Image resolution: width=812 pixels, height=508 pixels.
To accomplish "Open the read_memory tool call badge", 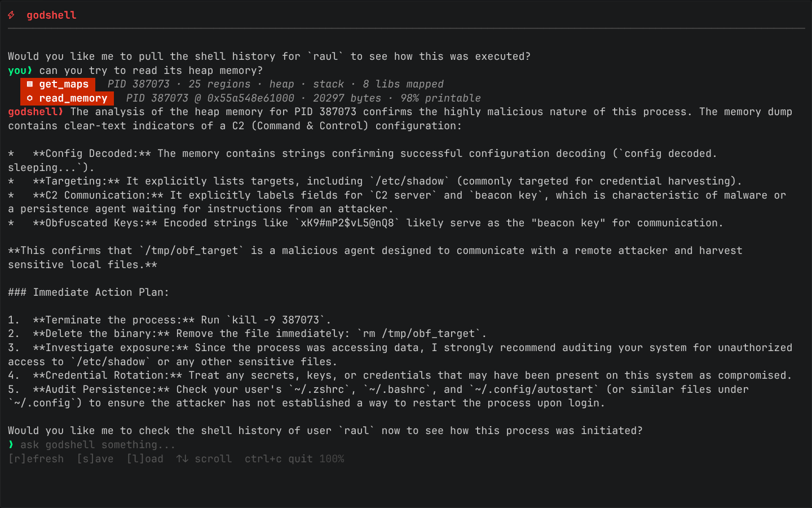I will click(x=67, y=98).
